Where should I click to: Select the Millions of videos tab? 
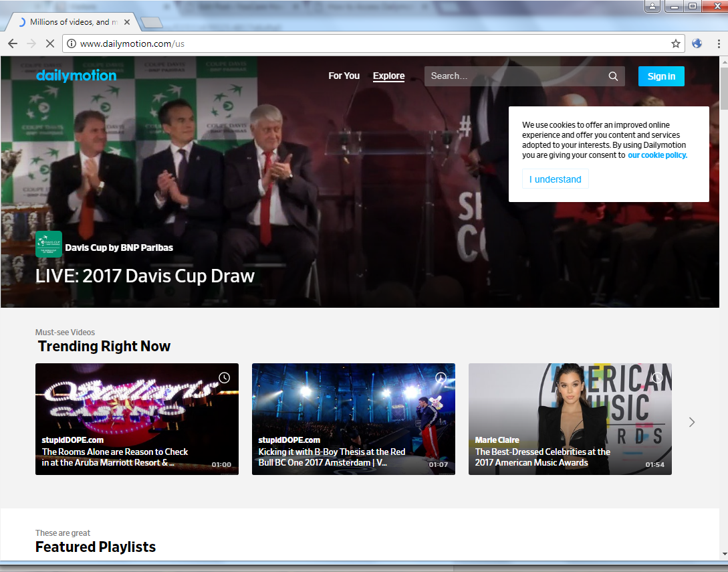click(x=74, y=22)
